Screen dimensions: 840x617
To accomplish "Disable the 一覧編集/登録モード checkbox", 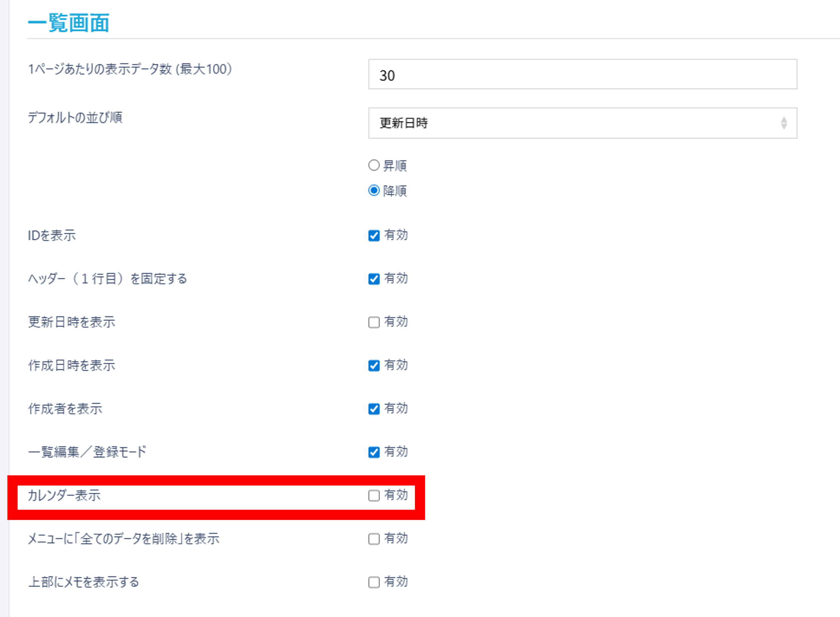I will 373,452.
